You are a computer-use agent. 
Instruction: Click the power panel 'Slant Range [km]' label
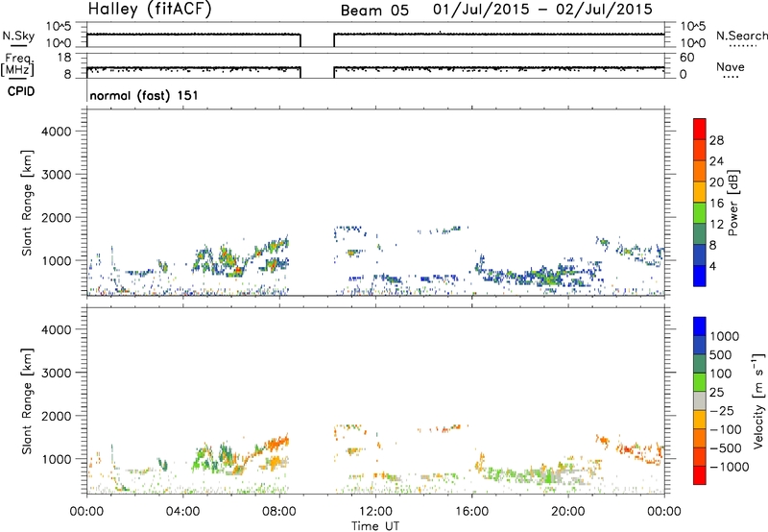click(27, 203)
